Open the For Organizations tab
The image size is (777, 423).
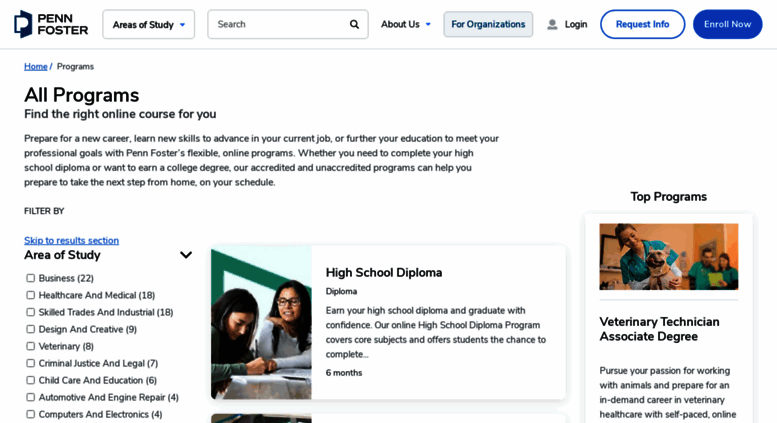coord(488,24)
